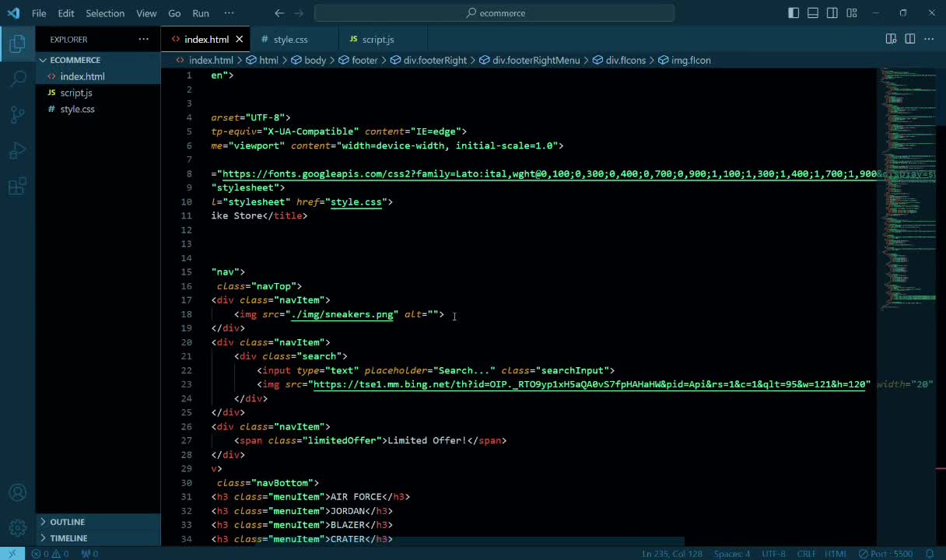The width and height of the screenshot is (946, 560).
Task: Switch to the index.html editor tab
Action: pyautogui.click(x=206, y=39)
